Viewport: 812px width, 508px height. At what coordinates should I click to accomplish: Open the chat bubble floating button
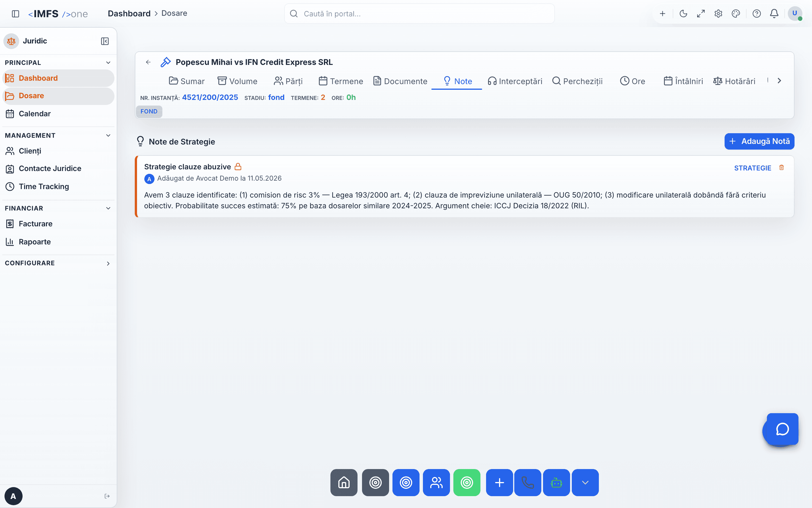coord(782,429)
